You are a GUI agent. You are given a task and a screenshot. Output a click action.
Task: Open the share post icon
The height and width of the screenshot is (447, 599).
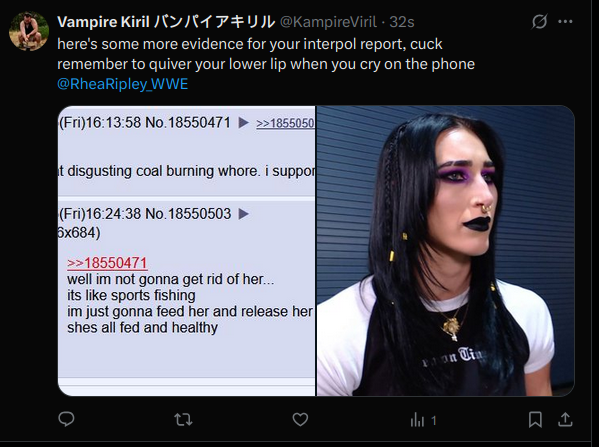pyautogui.click(x=565, y=419)
